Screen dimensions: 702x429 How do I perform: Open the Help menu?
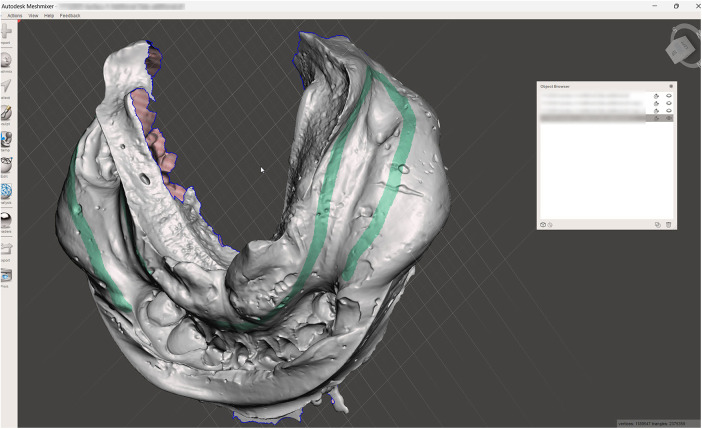[x=49, y=16]
